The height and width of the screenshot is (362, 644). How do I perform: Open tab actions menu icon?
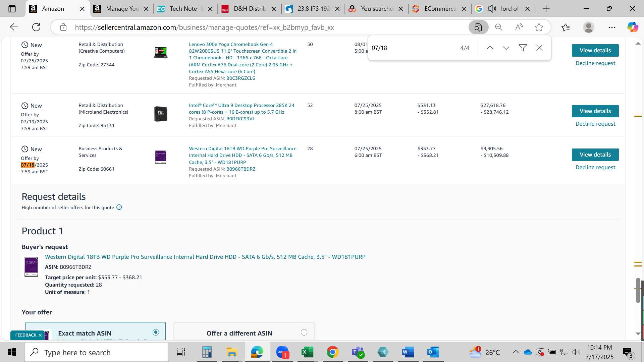12,9
